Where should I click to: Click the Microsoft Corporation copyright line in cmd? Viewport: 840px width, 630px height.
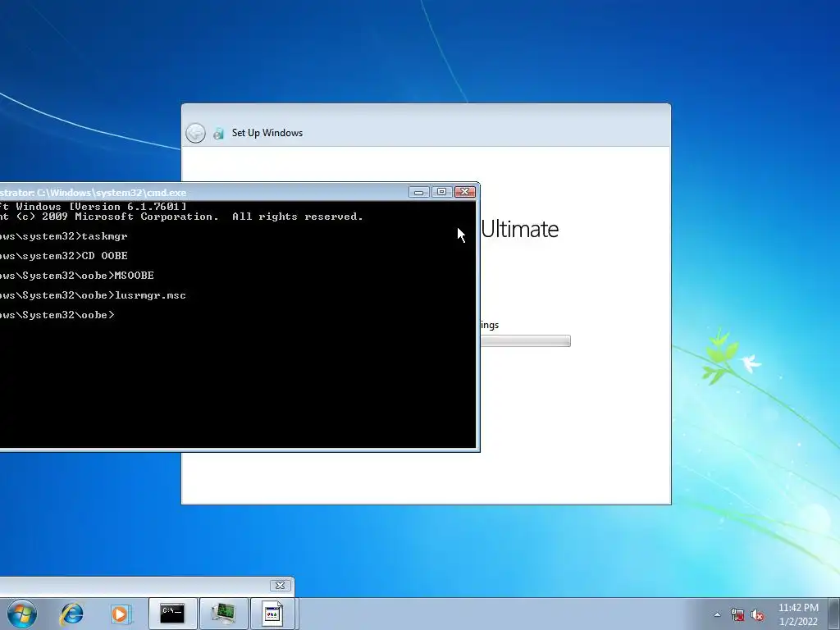(181, 217)
